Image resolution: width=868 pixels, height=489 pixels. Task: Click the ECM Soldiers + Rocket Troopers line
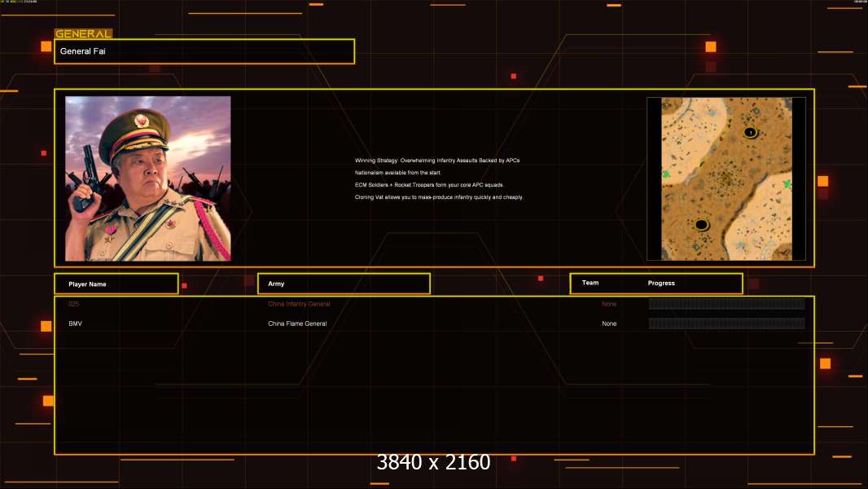click(430, 185)
